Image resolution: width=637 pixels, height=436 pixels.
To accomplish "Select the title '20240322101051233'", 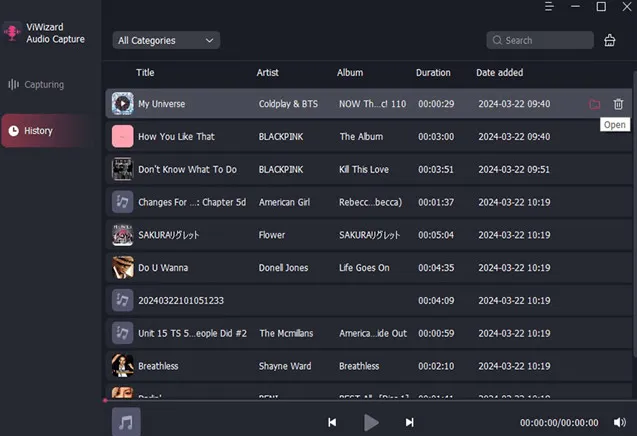I will pyautogui.click(x=181, y=301).
